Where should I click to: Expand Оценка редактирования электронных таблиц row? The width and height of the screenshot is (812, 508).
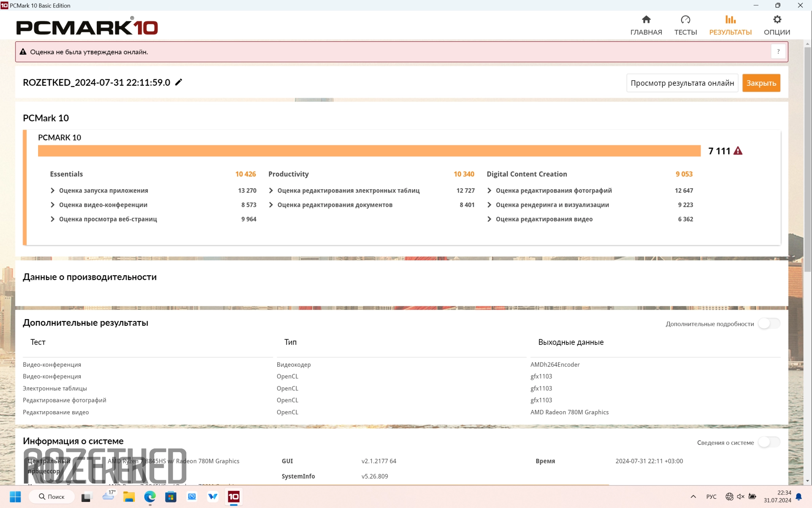(271, 190)
